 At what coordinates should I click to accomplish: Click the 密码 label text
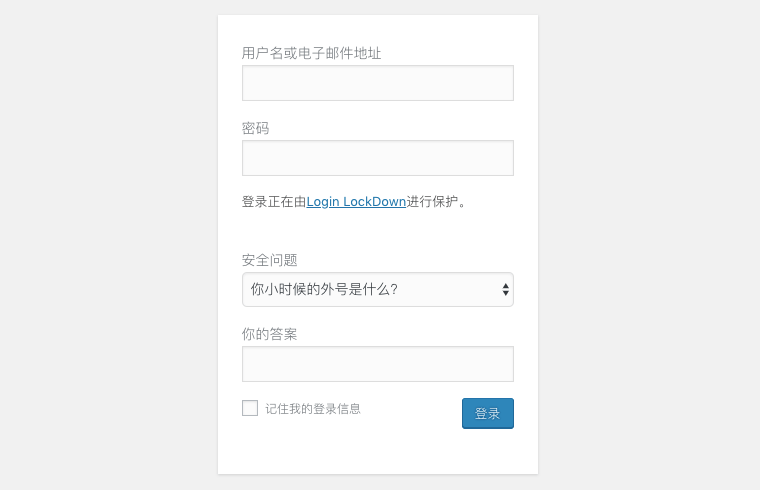(255, 128)
